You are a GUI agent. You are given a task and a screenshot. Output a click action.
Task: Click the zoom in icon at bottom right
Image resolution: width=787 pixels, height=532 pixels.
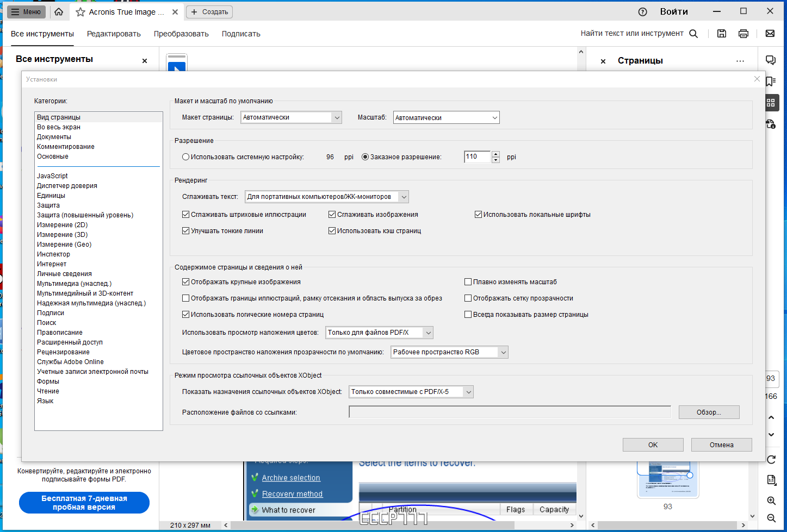771,500
